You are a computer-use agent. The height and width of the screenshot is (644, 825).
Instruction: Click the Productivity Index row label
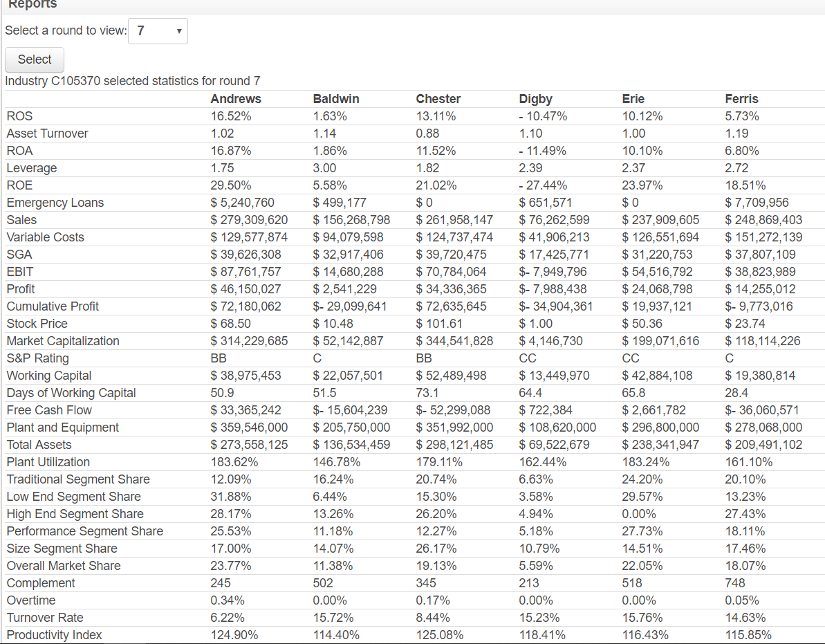(x=54, y=635)
